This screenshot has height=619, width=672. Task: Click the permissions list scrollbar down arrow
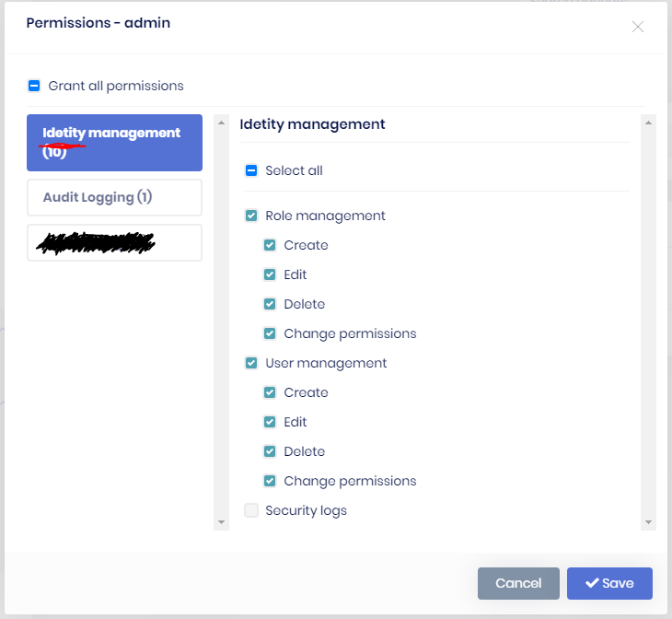click(x=649, y=522)
